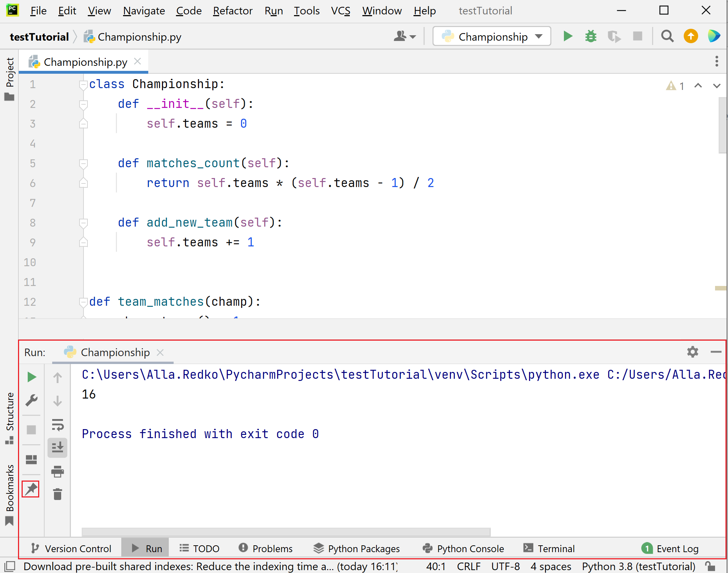Image resolution: width=728 pixels, height=573 pixels.
Task: Open the Championship run configuration dropdown
Action: [492, 36]
